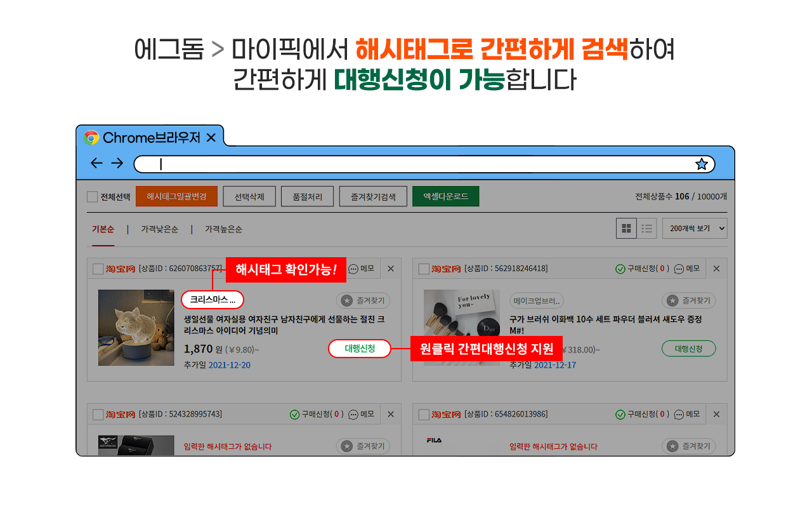Open the 200개씩 보기 dropdown

point(695,229)
